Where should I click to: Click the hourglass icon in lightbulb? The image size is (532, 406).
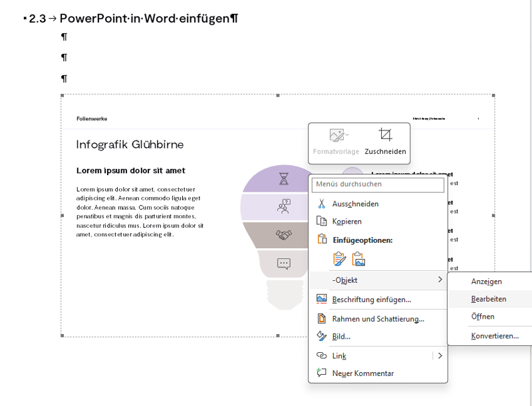(284, 178)
